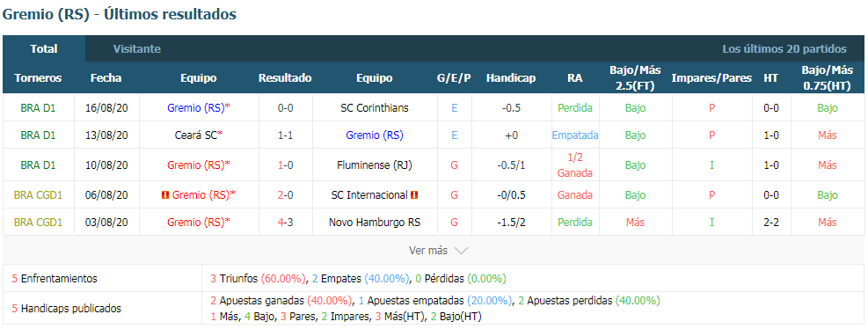868x329 pixels.
Task: Click the 0-0 result against Corinthians
Action: [285, 108]
